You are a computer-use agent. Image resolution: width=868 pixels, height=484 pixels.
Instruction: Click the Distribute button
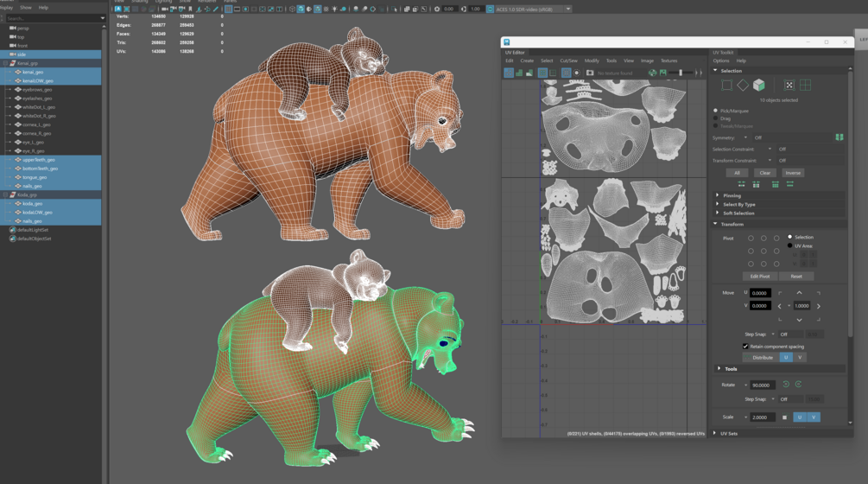tap(763, 357)
